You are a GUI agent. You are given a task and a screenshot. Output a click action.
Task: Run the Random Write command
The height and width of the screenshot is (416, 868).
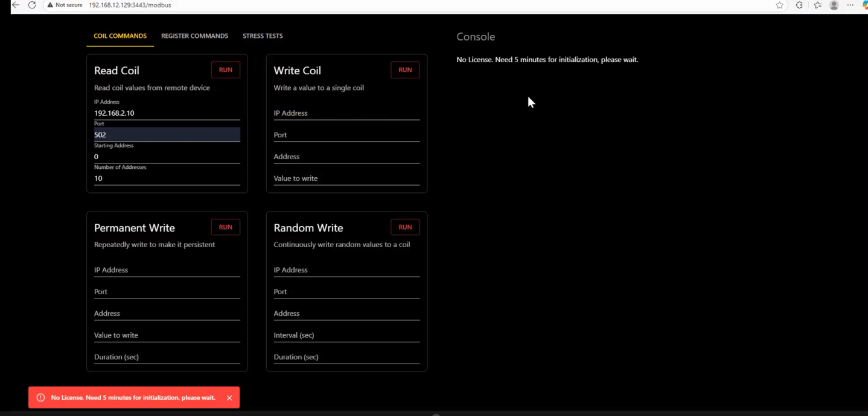(405, 227)
